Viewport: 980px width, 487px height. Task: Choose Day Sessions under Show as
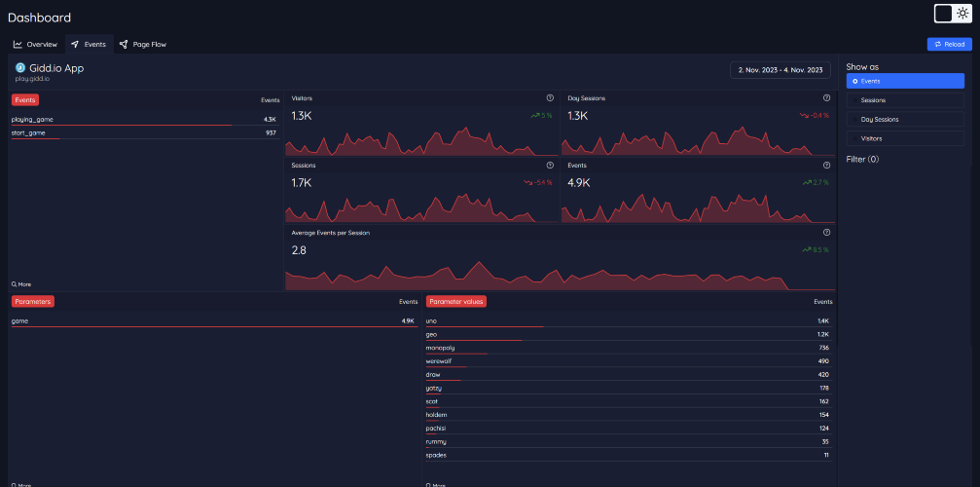905,119
